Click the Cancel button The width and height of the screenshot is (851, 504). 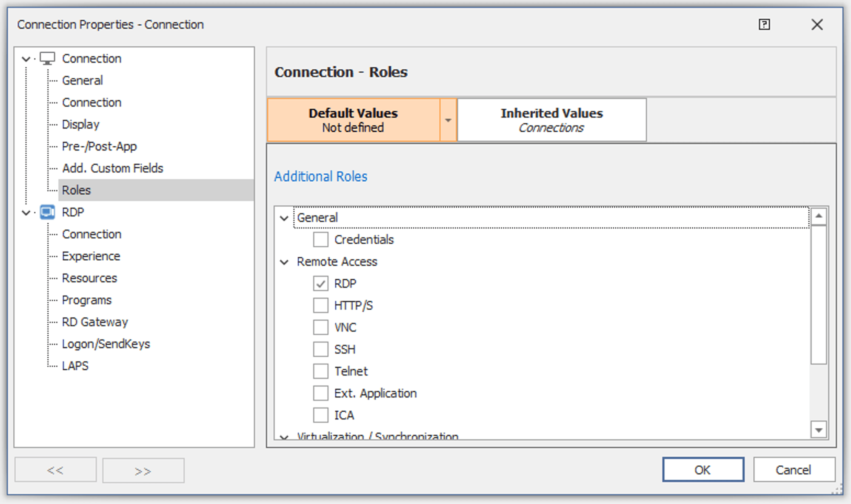pyautogui.click(x=794, y=470)
